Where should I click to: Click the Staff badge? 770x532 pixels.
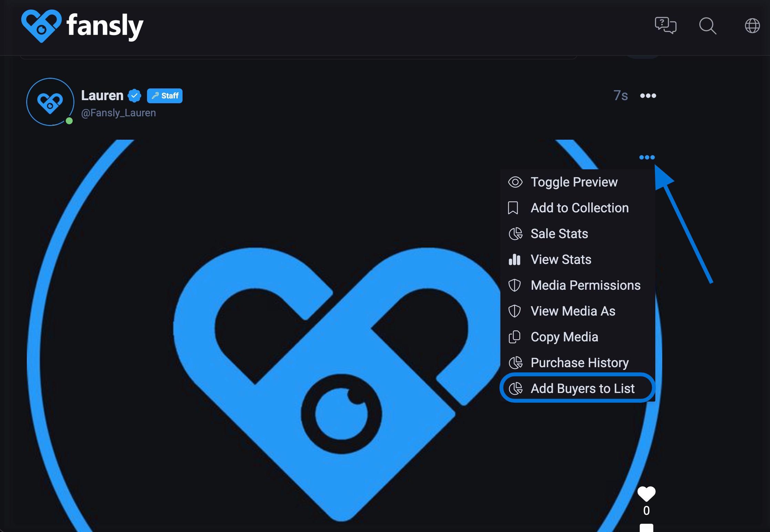(x=165, y=96)
